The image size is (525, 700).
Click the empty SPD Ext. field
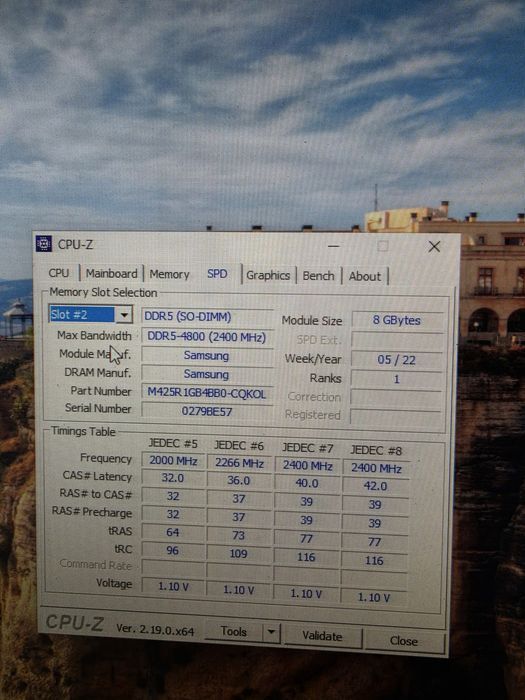point(397,340)
